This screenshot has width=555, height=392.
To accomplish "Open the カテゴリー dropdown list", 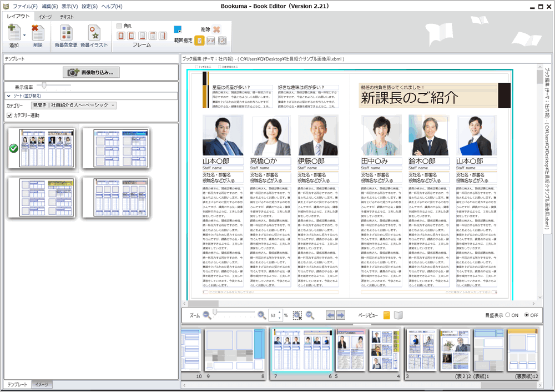I will [73, 105].
